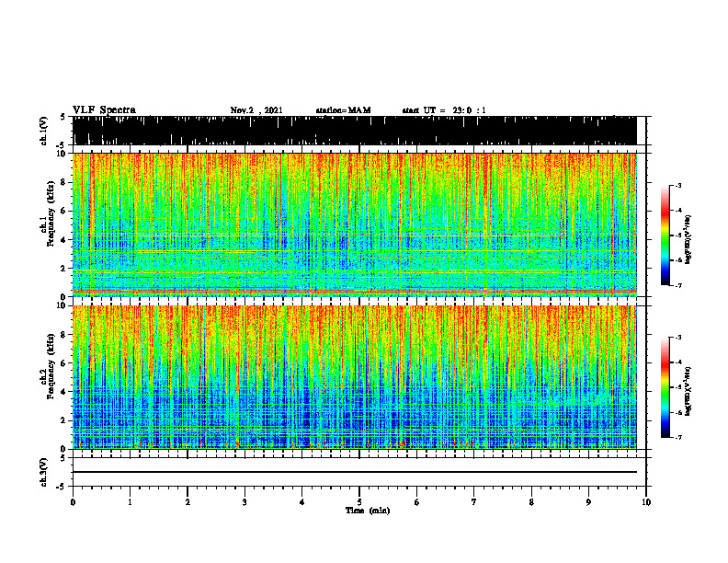Click the time-axis tick label "3"

coord(245,502)
